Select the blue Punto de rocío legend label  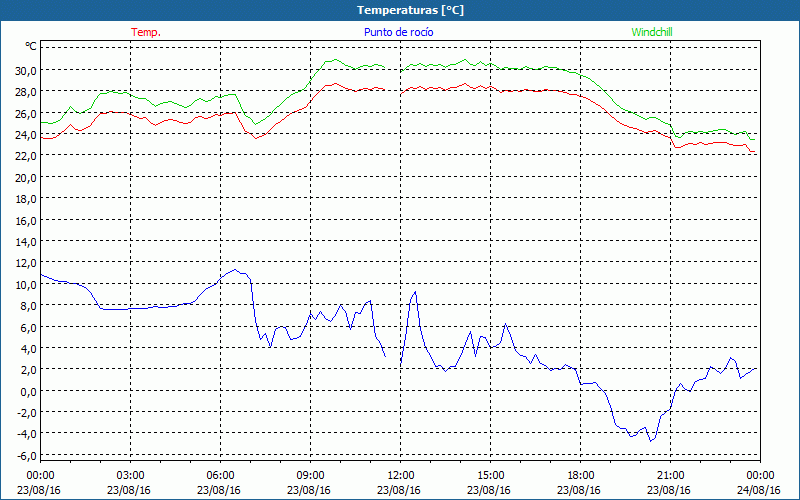click(x=398, y=32)
